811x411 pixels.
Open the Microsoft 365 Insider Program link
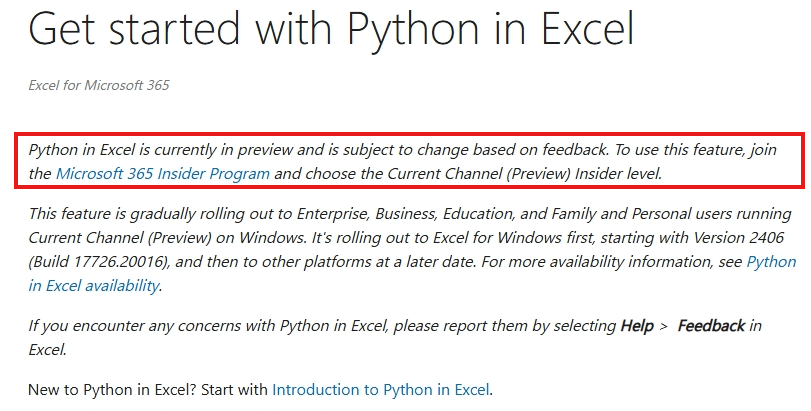click(162, 173)
